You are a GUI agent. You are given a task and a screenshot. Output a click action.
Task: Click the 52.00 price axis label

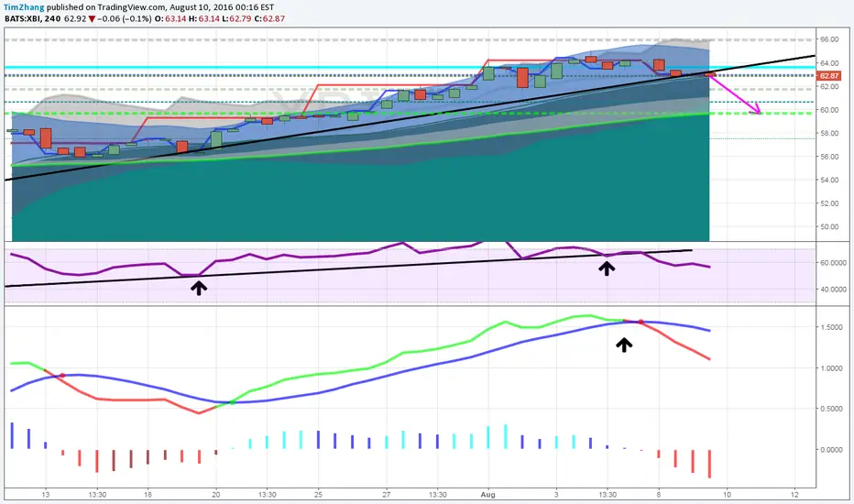pyautogui.click(x=829, y=203)
